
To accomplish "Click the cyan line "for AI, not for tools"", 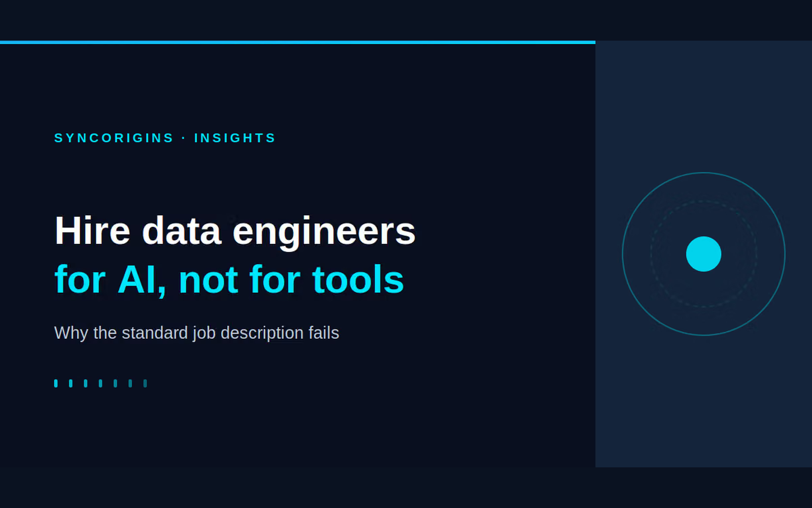I will point(229,280).
